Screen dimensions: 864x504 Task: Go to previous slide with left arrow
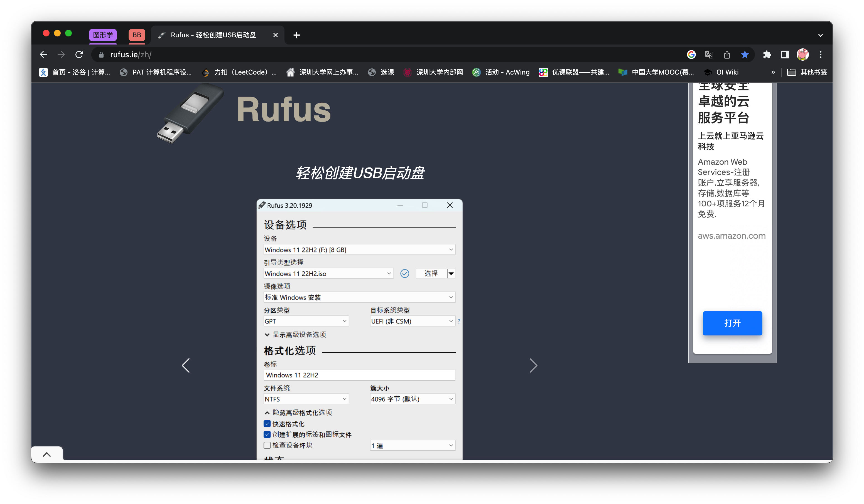click(186, 365)
